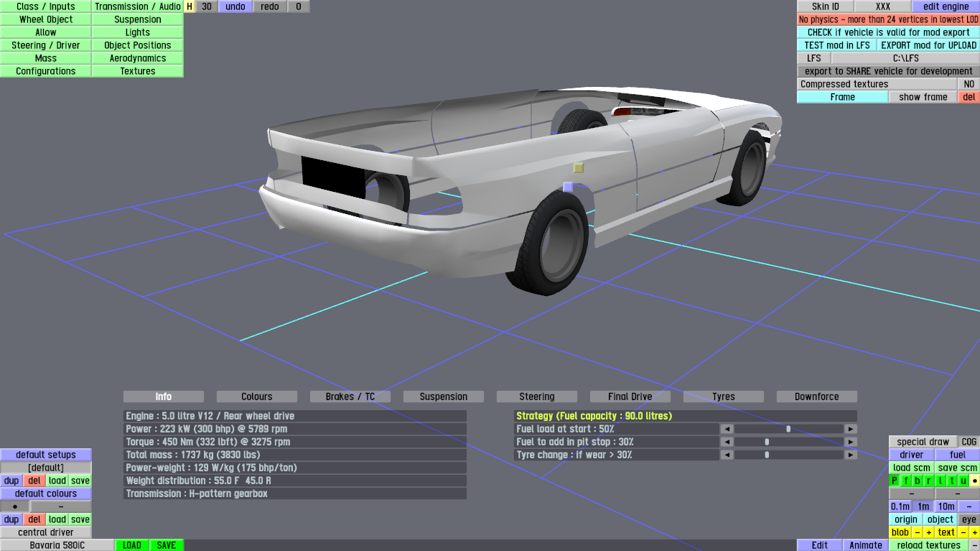Open the Textures panel
The width and height of the screenshot is (980, 551).
pyautogui.click(x=138, y=71)
